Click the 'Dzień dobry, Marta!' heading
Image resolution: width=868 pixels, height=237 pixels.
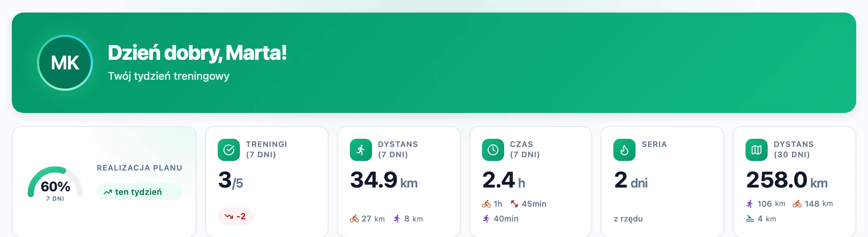(197, 52)
